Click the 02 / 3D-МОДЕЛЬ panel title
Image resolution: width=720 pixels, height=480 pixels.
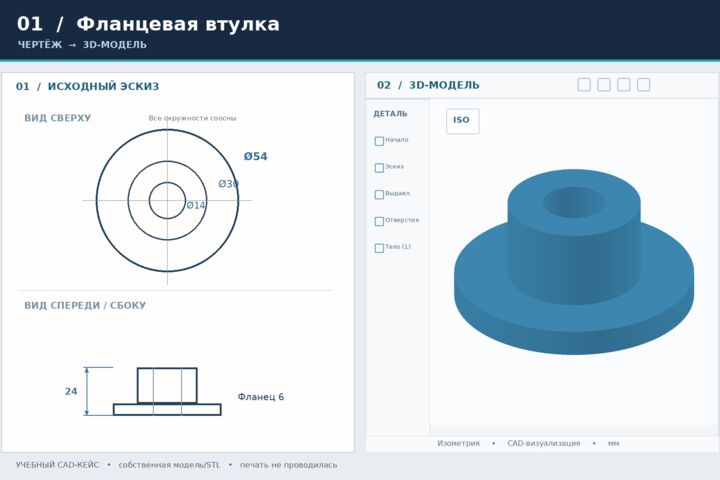pyautogui.click(x=428, y=85)
